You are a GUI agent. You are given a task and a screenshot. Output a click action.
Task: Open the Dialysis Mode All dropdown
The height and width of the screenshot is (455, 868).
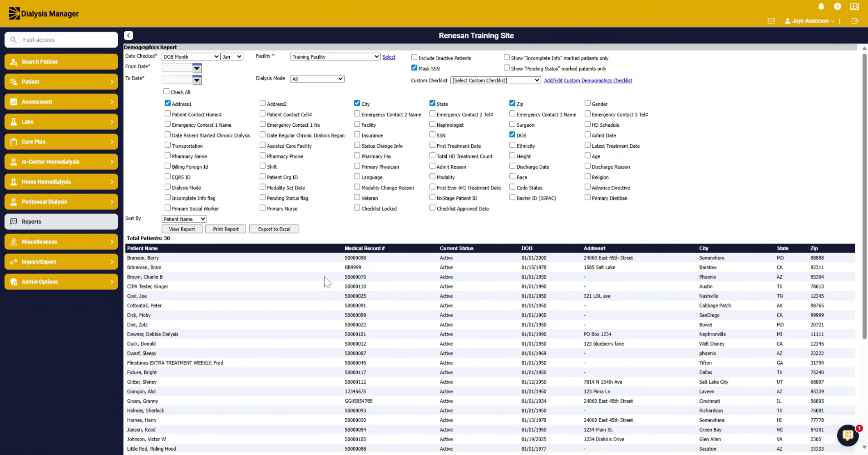(317, 79)
